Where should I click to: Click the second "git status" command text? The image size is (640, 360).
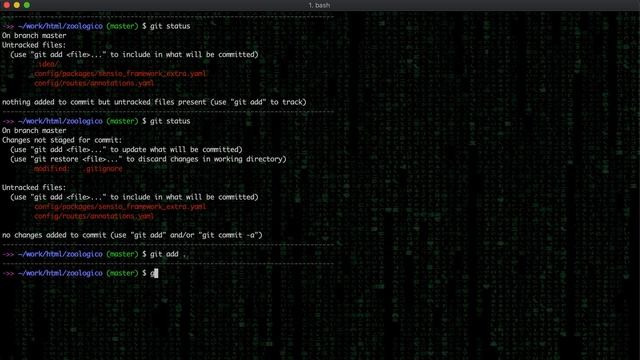(170, 121)
